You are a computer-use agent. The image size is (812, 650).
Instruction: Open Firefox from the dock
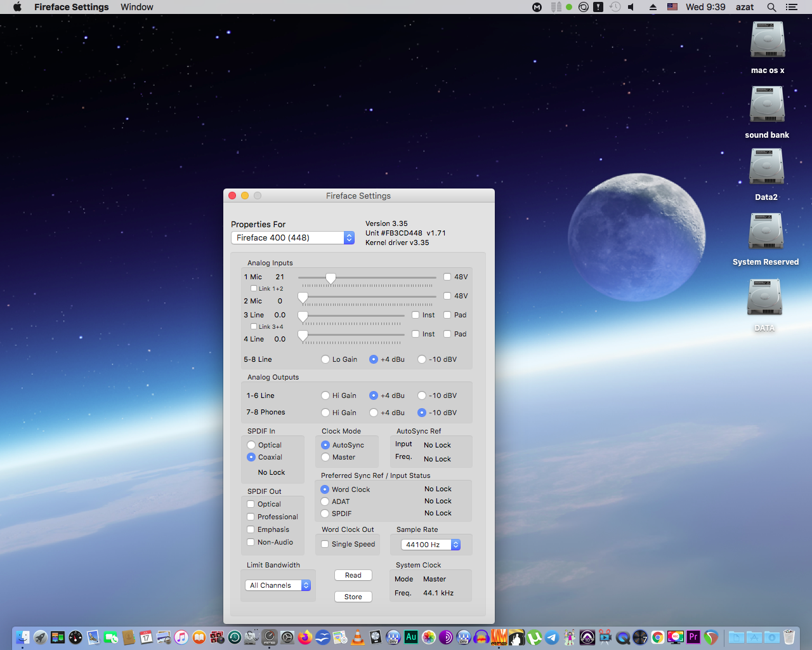(305, 637)
